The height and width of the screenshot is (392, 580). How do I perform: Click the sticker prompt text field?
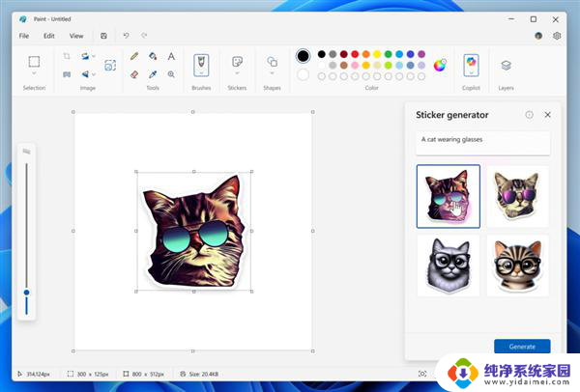(482, 143)
